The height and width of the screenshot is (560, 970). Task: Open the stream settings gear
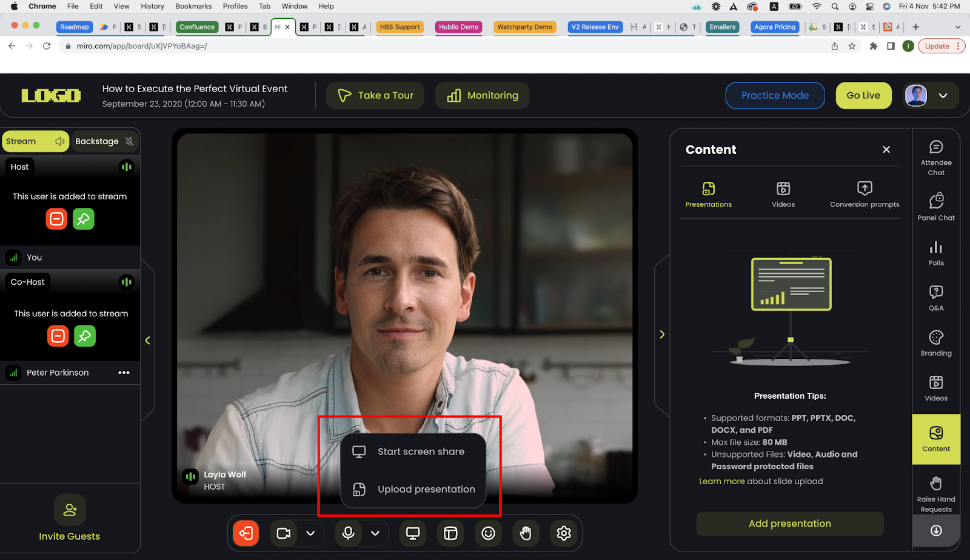[x=563, y=533]
